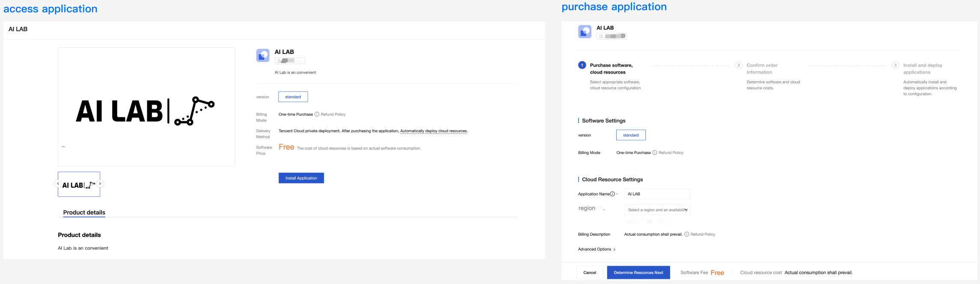
Task: Click the AI LAB logo icon in the purchase page header
Action: point(585,31)
